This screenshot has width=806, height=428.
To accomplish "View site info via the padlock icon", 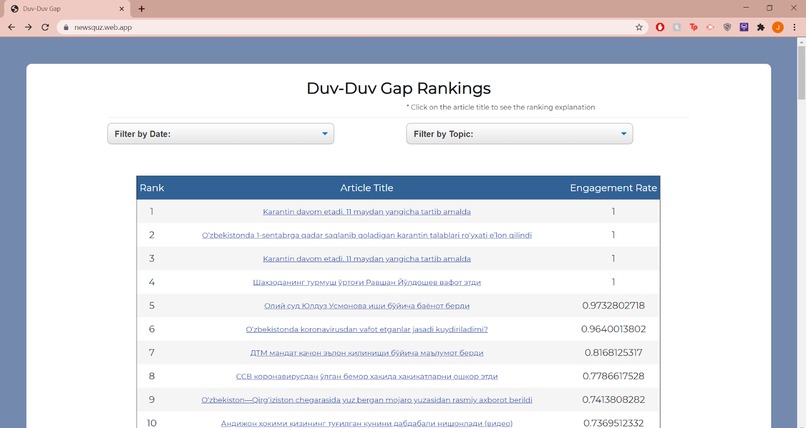I will pos(66,27).
